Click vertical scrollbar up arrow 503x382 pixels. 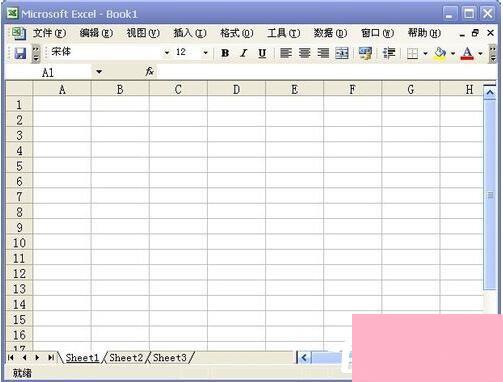coord(490,92)
